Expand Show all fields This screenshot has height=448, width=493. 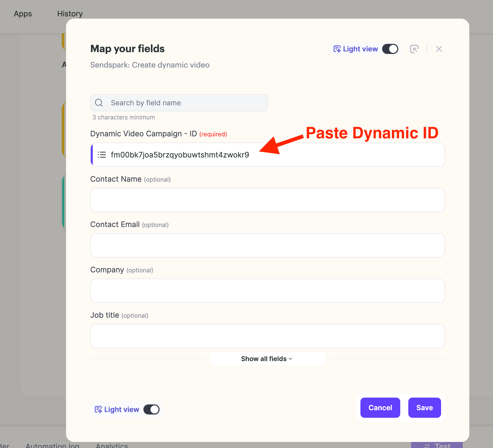click(267, 359)
